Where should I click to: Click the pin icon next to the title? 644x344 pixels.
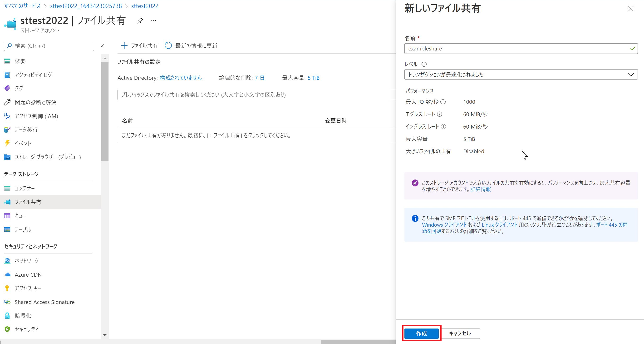coord(140,21)
